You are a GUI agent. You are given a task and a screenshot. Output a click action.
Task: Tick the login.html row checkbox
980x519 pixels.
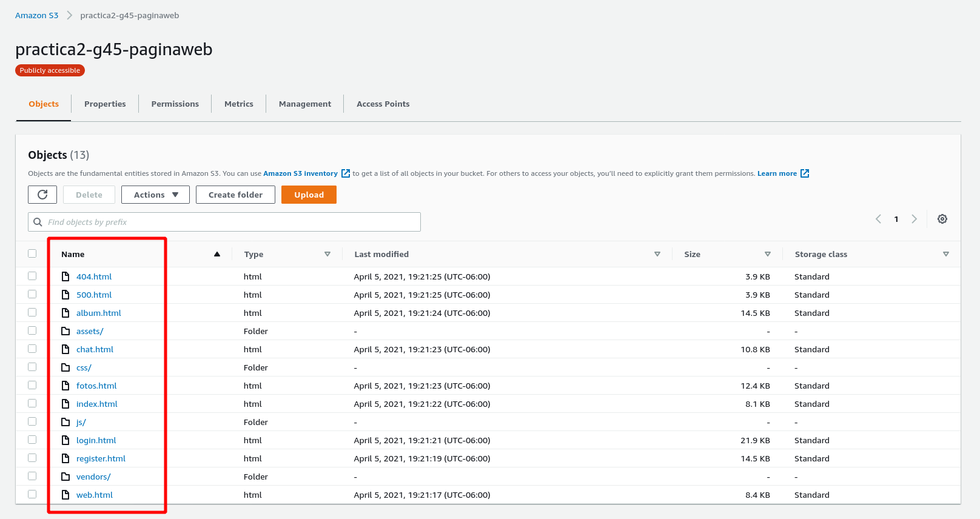tap(32, 440)
